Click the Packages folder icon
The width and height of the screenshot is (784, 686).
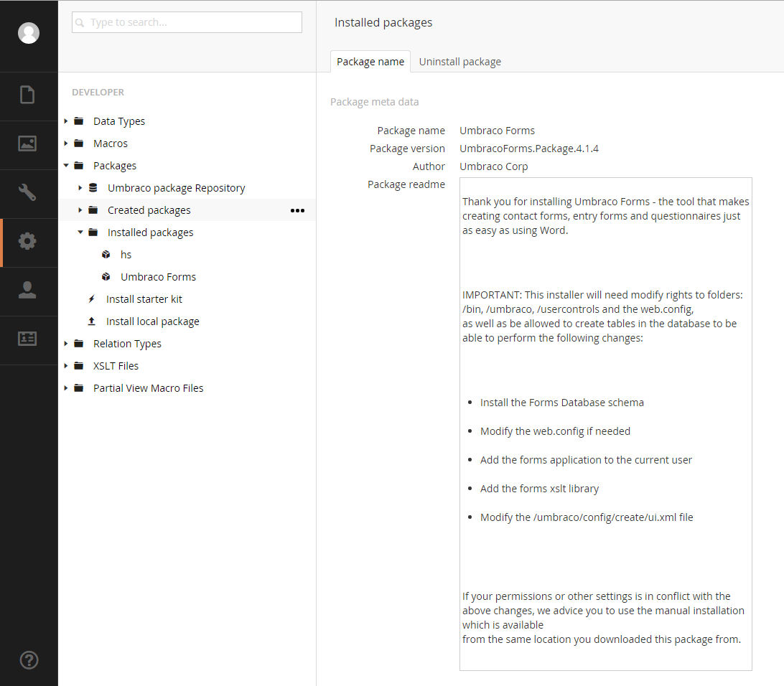coord(79,165)
